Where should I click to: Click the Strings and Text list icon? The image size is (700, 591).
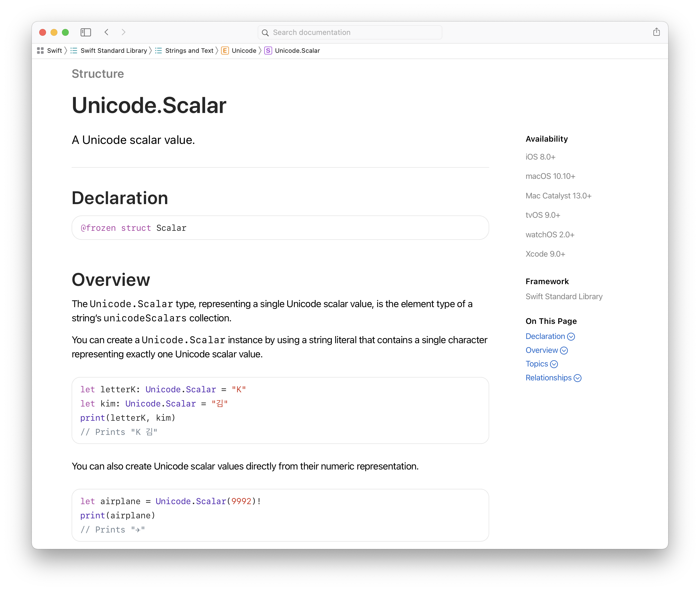[159, 51]
